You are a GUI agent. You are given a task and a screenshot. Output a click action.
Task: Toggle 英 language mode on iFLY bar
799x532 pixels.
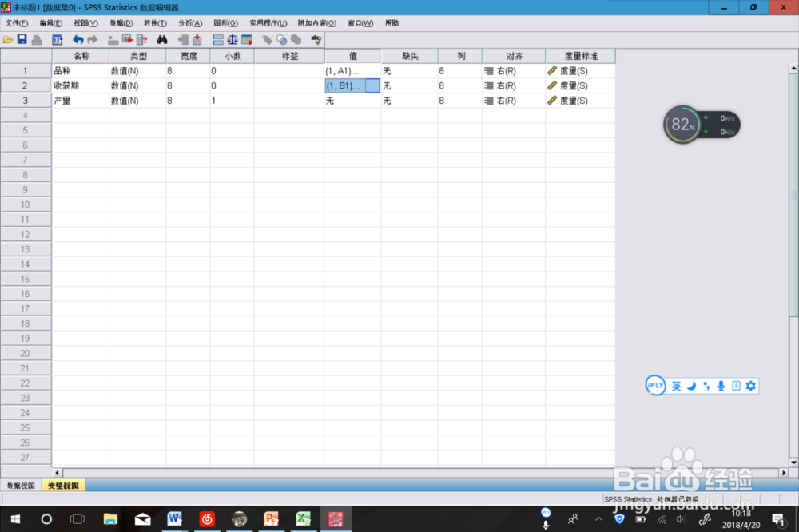coord(676,386)
